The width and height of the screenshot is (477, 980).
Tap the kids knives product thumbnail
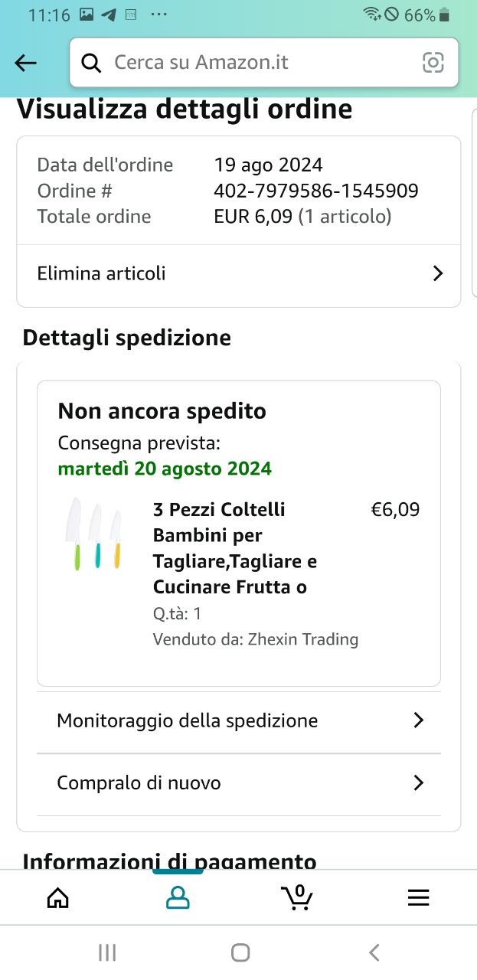point(94,533)
